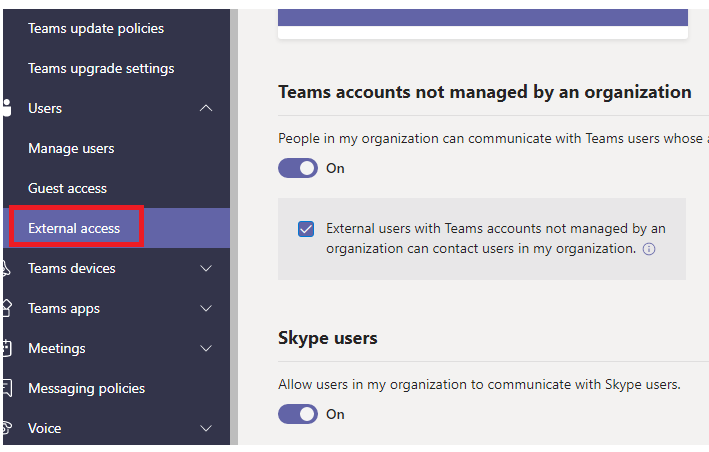Open Teams upgrade settings
Screen dimensions: 709x452
(101, 68)
